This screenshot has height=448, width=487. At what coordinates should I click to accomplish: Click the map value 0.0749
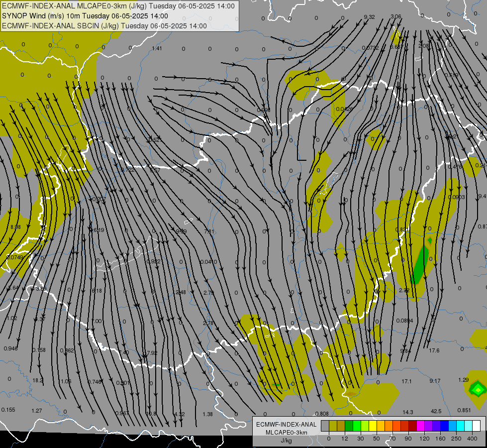pos(14,257)
